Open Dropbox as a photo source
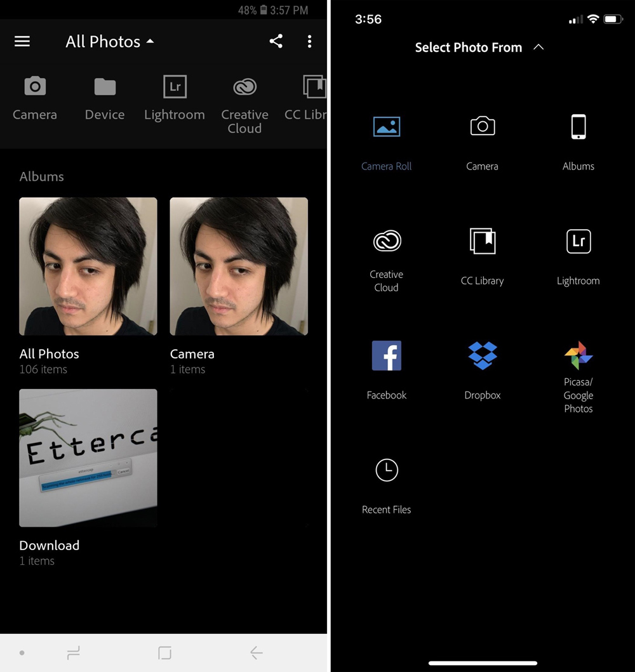The width and height of the screenshot is (635, 672). [482, 355]
